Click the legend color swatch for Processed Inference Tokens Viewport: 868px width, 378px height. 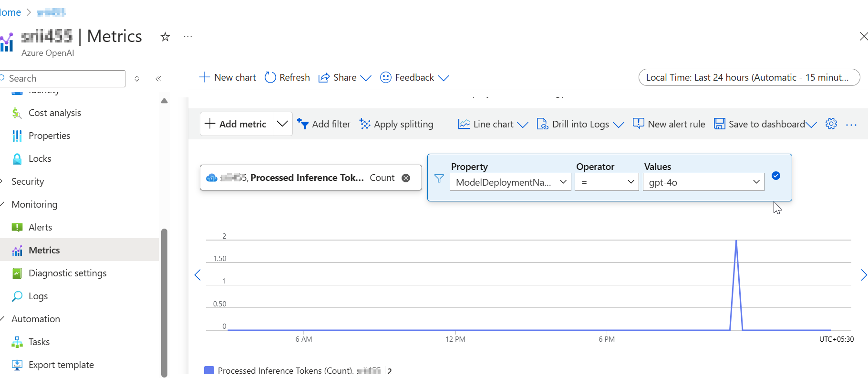pos(209,370)
